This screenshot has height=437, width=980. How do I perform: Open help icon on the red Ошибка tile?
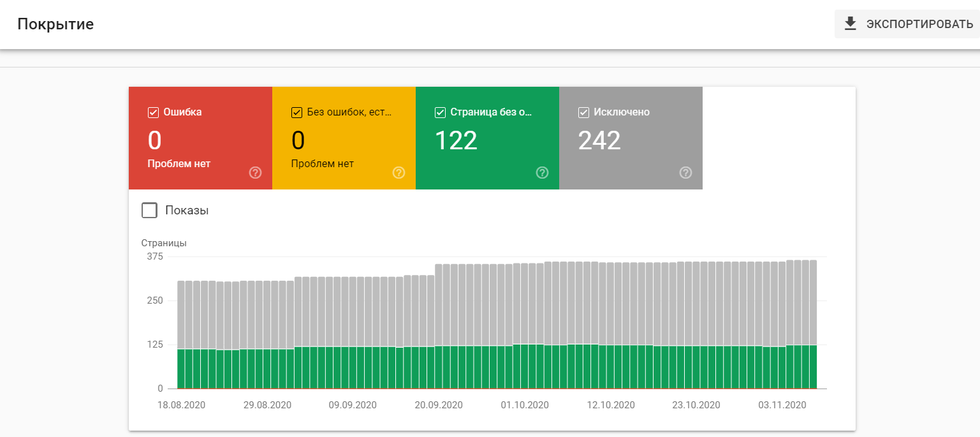click(x=255, y=172)
